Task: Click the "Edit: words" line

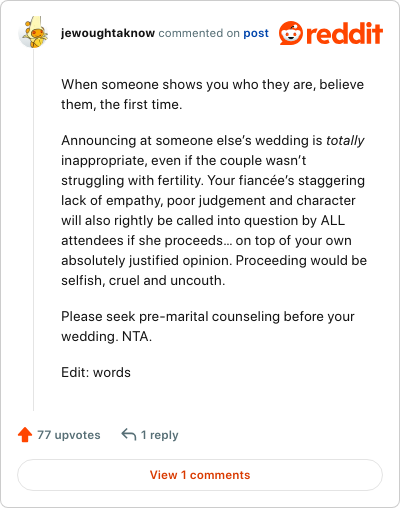Action: click(96, 372)
